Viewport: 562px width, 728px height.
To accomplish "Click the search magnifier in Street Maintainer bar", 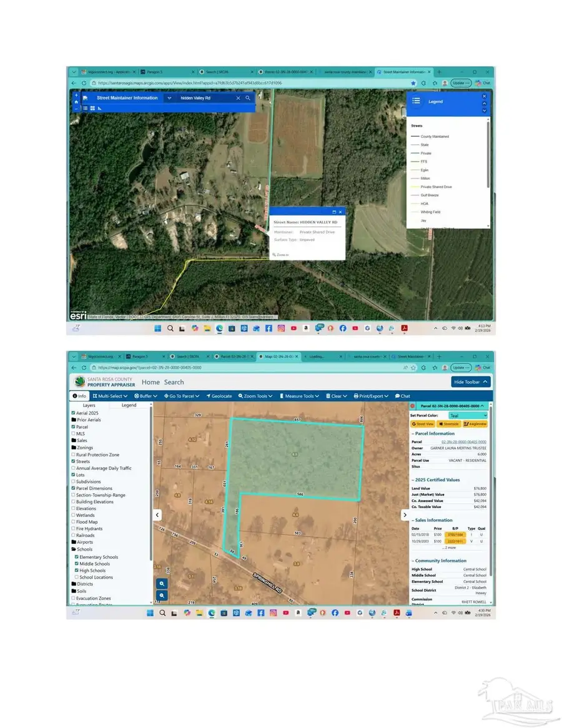I will (x=248, y=98).
